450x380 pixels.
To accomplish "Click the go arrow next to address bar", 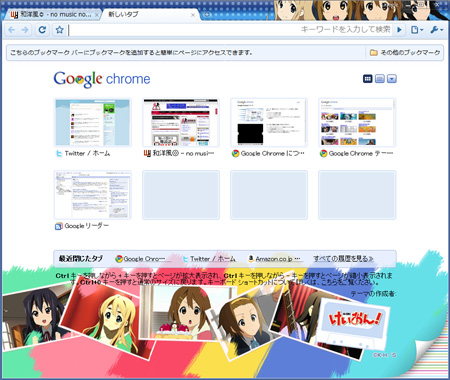I will tap(399, 30).
